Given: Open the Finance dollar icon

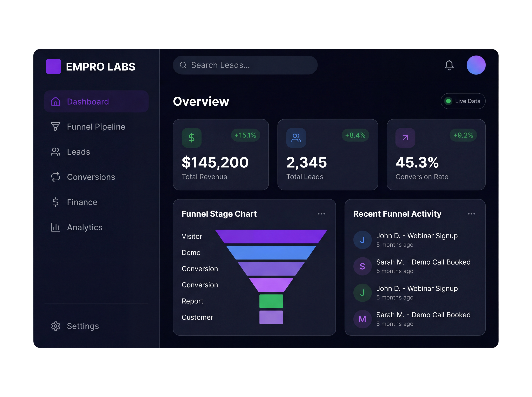Looking at the screenshot, I should pos(56,202).
